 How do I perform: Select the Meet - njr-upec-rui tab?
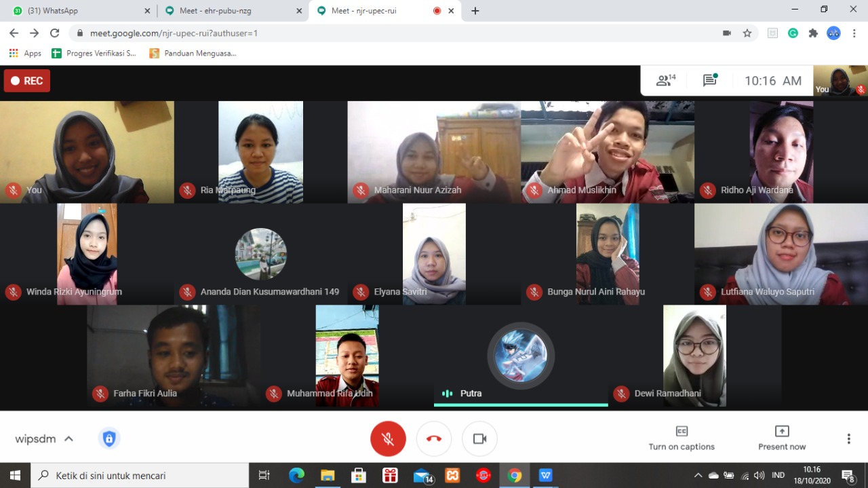(x=384, y=11)
